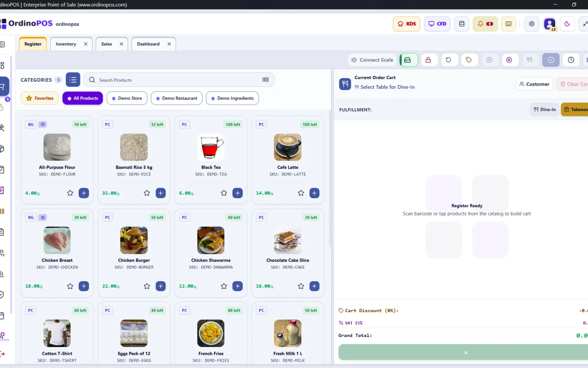Click the database icon in header
The height and width of the screenshot is (368, 588).
[x=462, y=24]
